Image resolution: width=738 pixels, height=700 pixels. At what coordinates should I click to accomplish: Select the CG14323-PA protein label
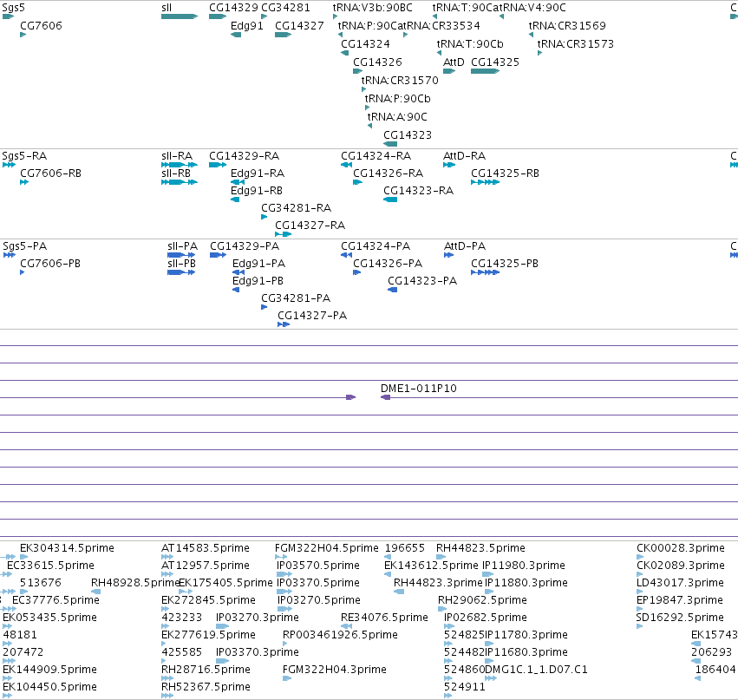[422, 281]
